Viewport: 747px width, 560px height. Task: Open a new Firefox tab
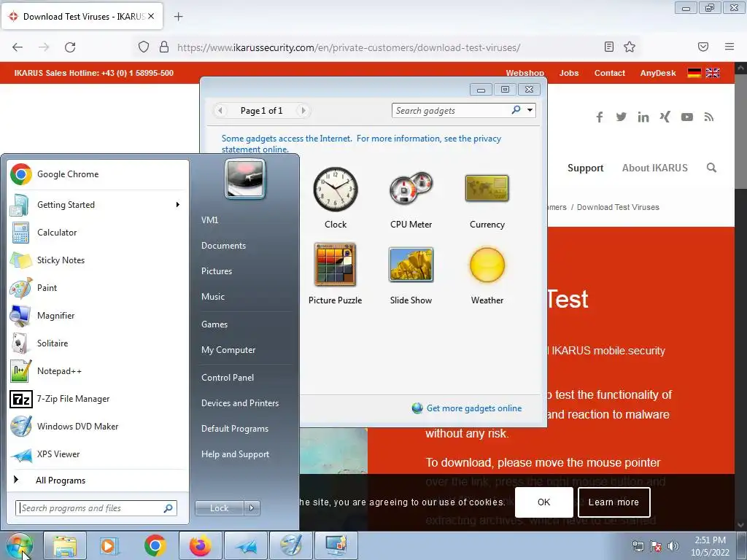178,17
